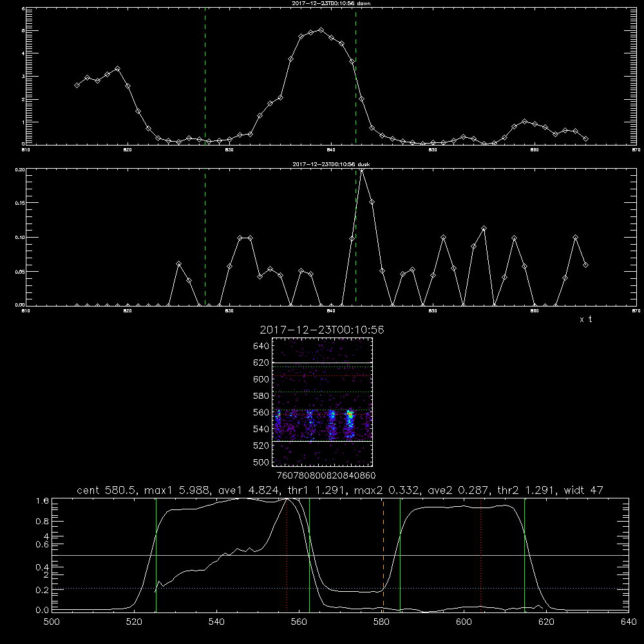Click the left green dashed line in the dusk plot
This screenshot has height=644, width=644.
[x=205, y=237]
